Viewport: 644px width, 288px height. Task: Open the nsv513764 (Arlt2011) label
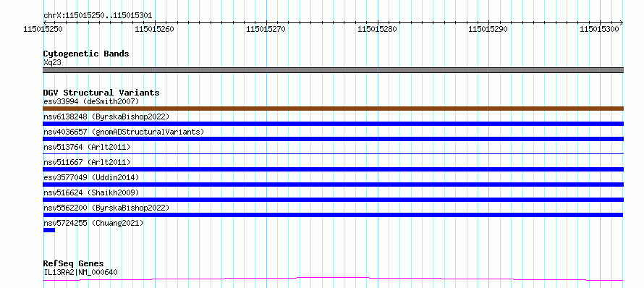point(87,147)
